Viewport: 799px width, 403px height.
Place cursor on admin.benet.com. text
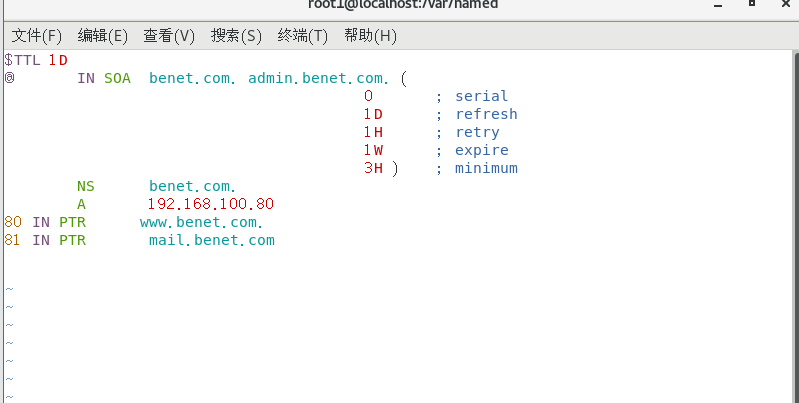pos(318,78)
